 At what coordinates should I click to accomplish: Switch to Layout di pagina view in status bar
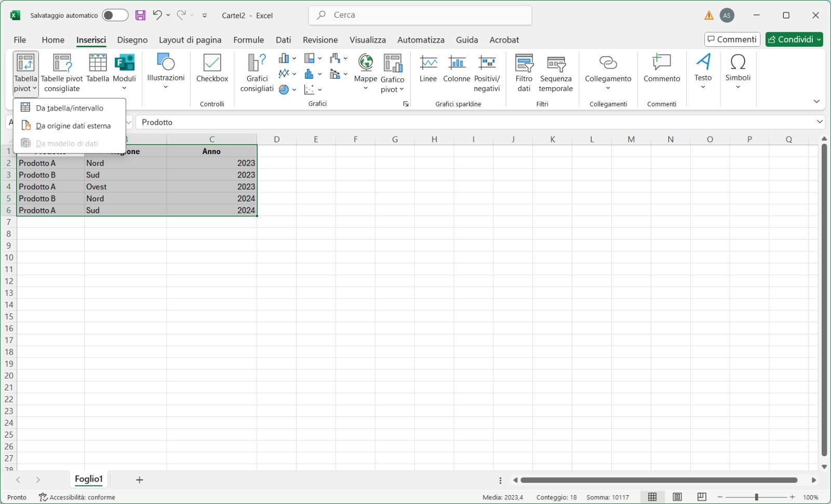click(677, 497)
